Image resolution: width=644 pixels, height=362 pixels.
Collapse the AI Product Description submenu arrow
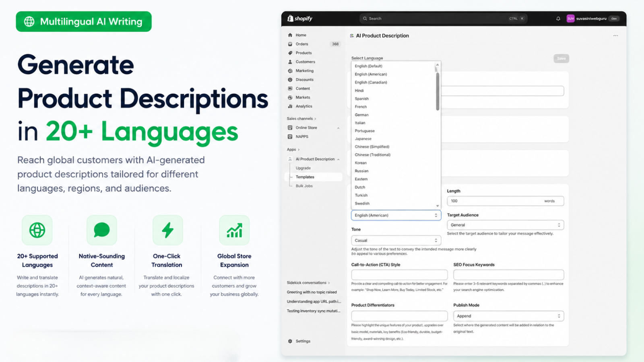[x=338, y=159]
